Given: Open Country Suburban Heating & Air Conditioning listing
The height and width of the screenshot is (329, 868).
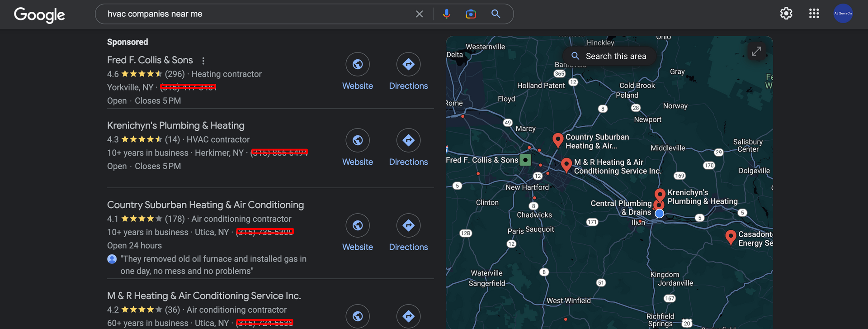Looking at the screenshot, I should [205, 205].
